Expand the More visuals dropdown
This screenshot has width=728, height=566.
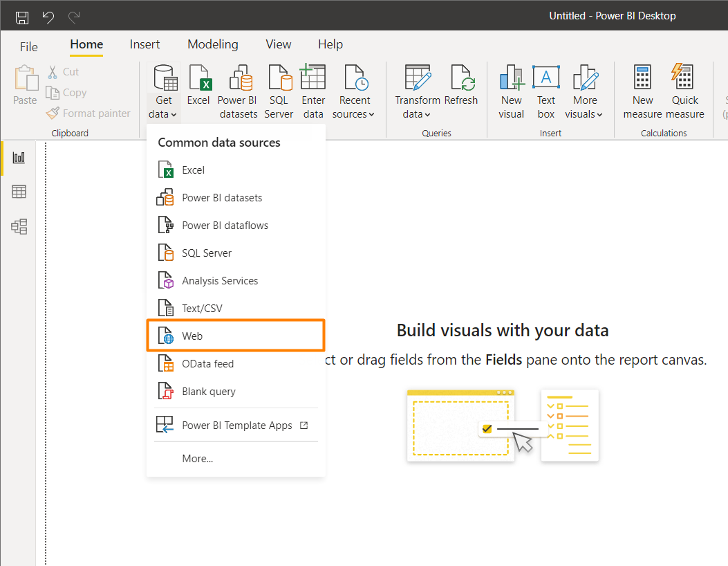click(599, 115)
